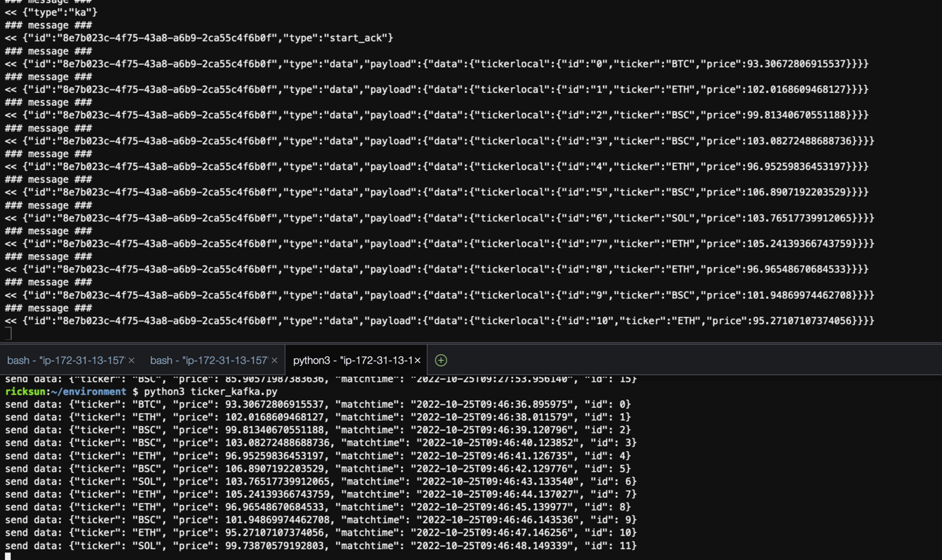Click the divider between the two terminal panes
This screenshot has width=942, height=560.
pos(471,343)
